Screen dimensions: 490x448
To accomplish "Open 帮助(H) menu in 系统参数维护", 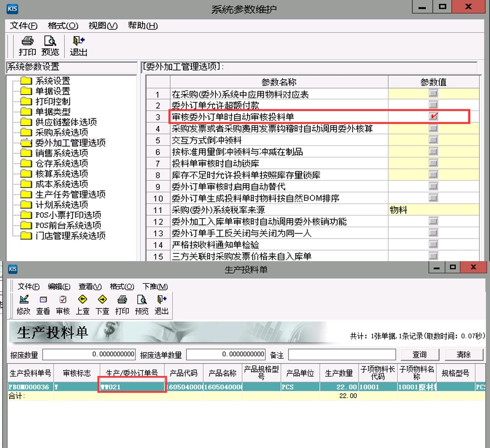I will coord(143,26).
